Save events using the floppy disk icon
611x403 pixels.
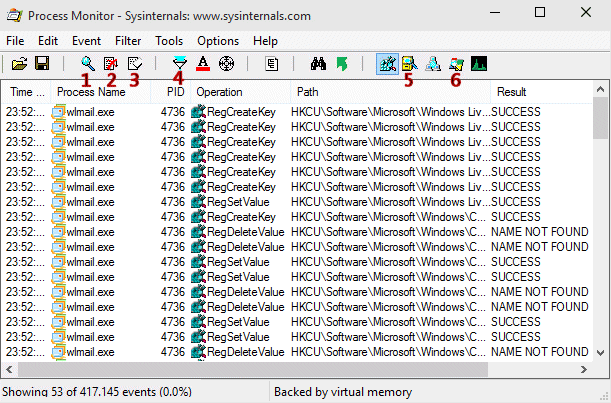pos(42,63)
